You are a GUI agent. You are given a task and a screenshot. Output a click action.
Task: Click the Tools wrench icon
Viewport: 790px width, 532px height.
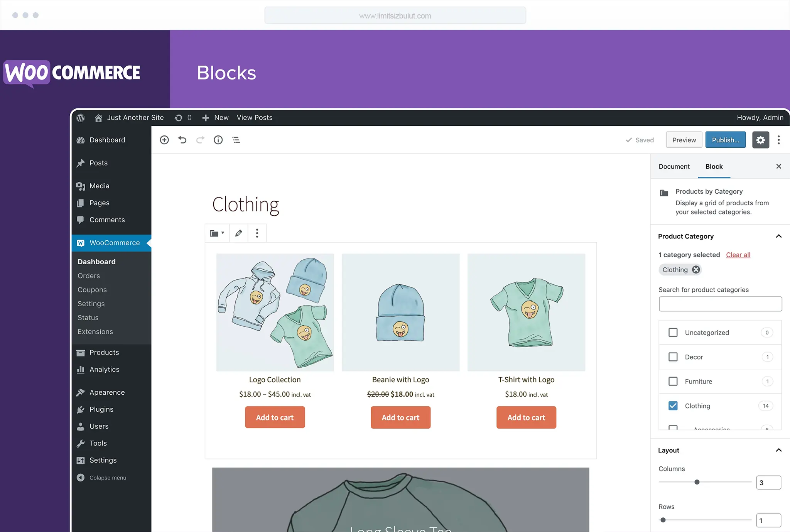coord(81,443)
